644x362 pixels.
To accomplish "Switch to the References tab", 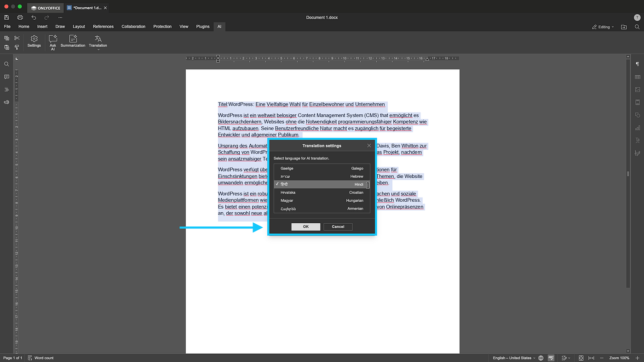I will (x=103, y=27).
